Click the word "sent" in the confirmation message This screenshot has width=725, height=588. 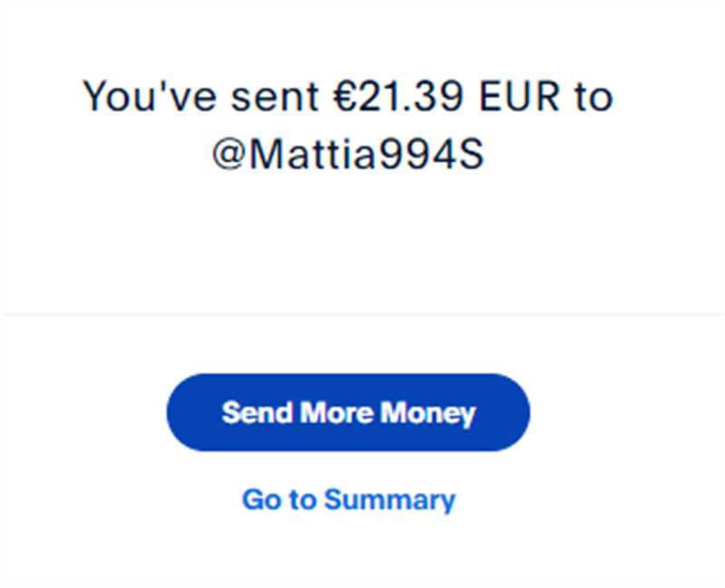(x=275, y=97)
